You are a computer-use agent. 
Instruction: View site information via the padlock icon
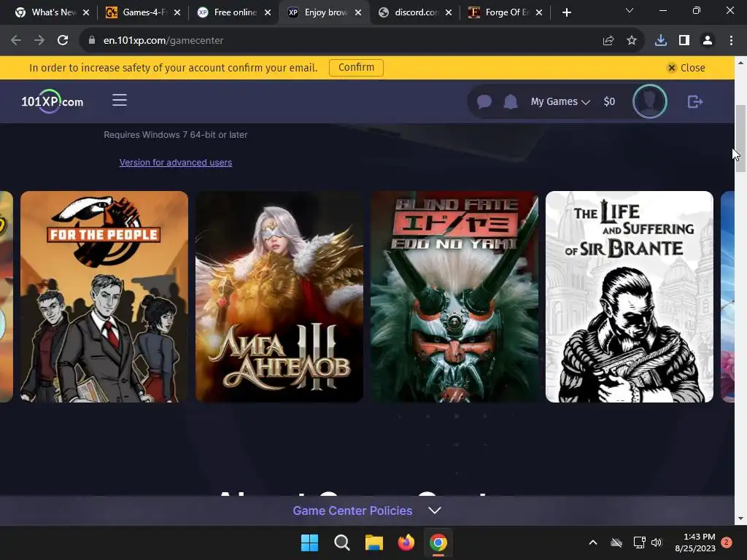click(92, 41)
